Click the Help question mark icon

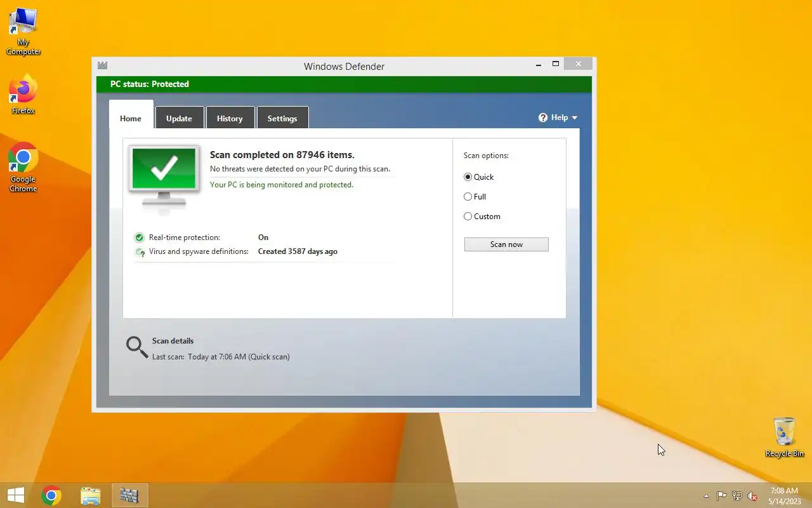[543, 117]
